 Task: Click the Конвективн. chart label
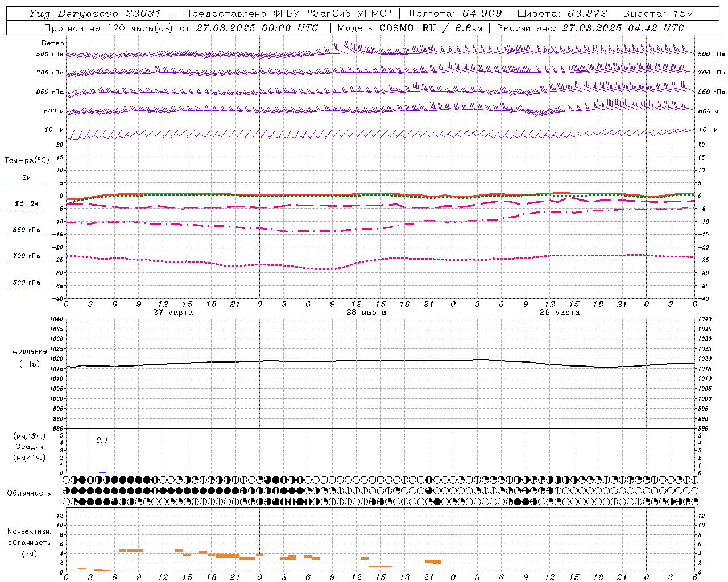coord(29,531)
